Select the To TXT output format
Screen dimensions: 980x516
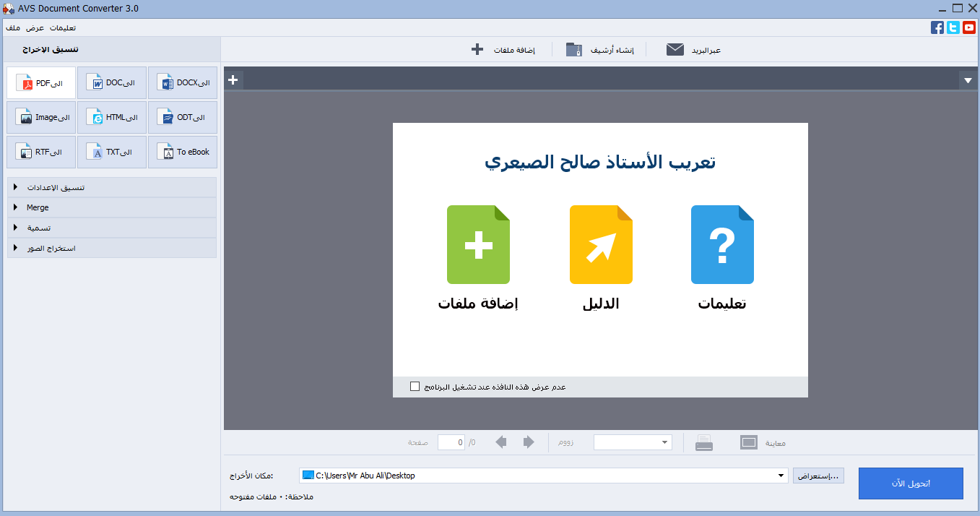point(112,152)
